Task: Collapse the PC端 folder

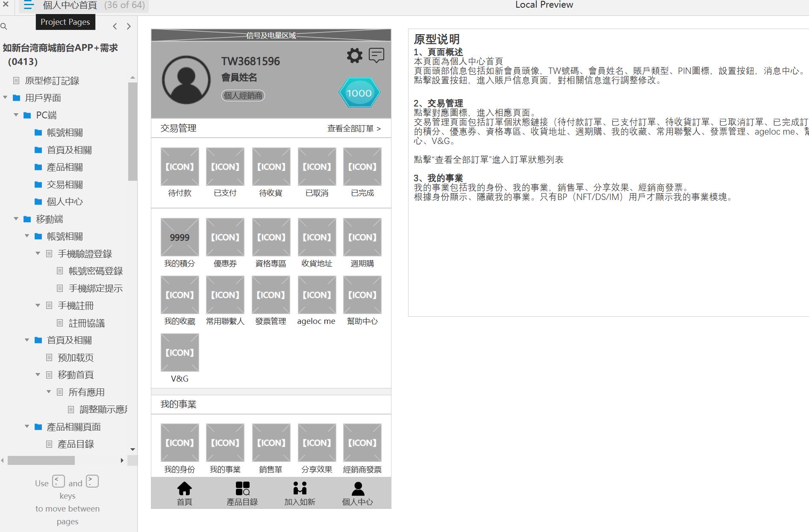Action: 16,115
